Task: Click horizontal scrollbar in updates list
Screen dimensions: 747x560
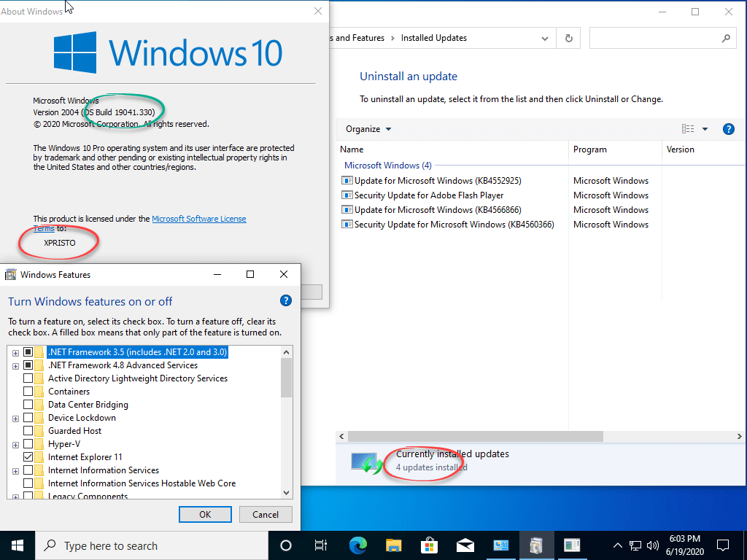Action: click(476, 436)
